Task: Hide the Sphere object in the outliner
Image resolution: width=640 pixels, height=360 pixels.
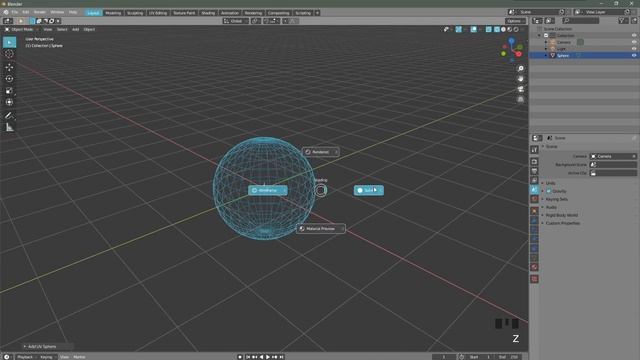Action: click(634, 55)
